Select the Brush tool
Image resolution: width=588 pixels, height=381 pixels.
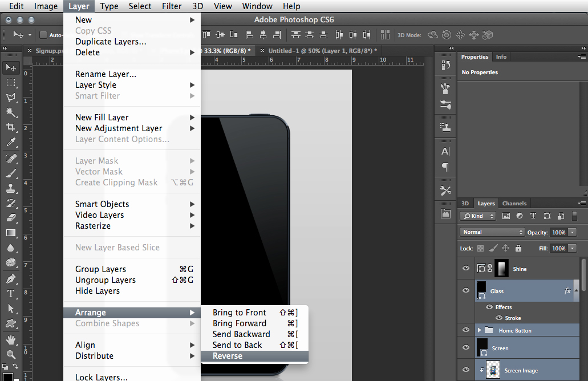pyautogui.click(x=11, y=173)
